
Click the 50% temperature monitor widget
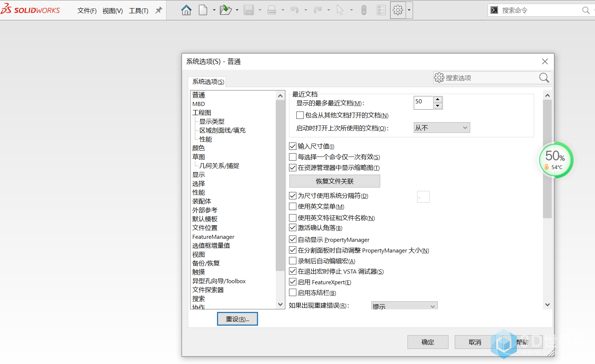point(556,160)
